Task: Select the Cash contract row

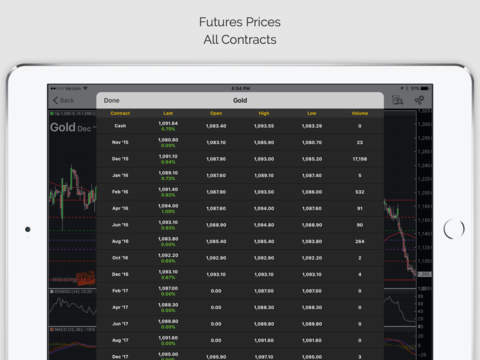Action: pos(240,126)
